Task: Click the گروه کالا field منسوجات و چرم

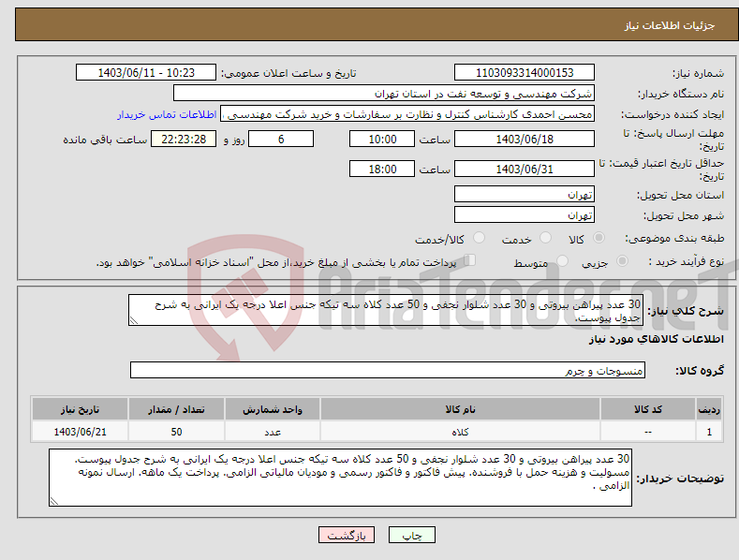Action: [x=388, y=371]
